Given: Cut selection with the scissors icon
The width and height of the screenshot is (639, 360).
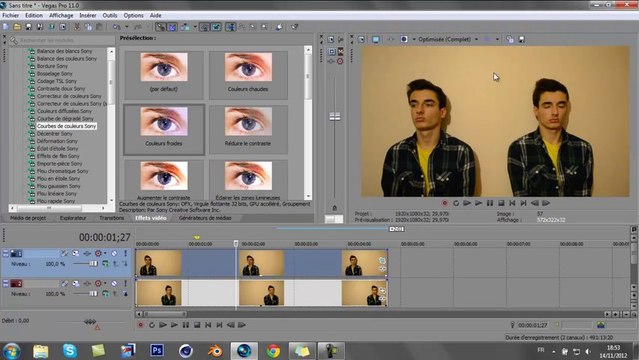Looking at the screenshot, I should coord(77,27).
